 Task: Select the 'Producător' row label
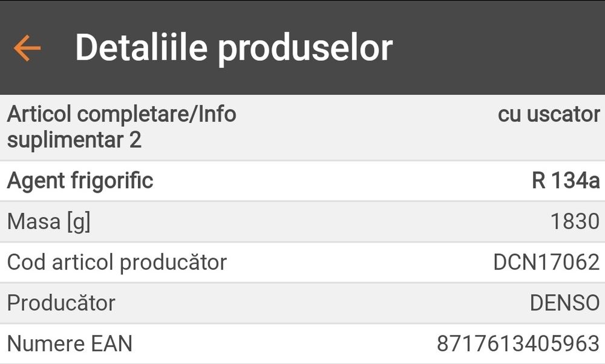(x=61, y=302)
